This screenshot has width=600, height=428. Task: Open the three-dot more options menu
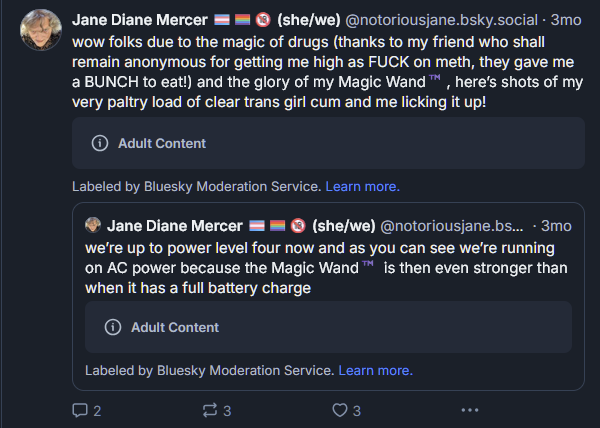[470, 410]
